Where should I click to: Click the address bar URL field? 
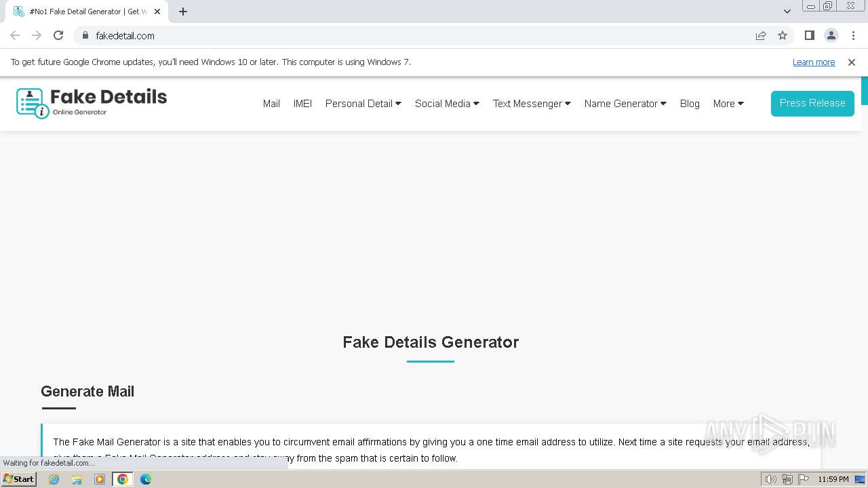pyautogui.click(x=420, y=35)
